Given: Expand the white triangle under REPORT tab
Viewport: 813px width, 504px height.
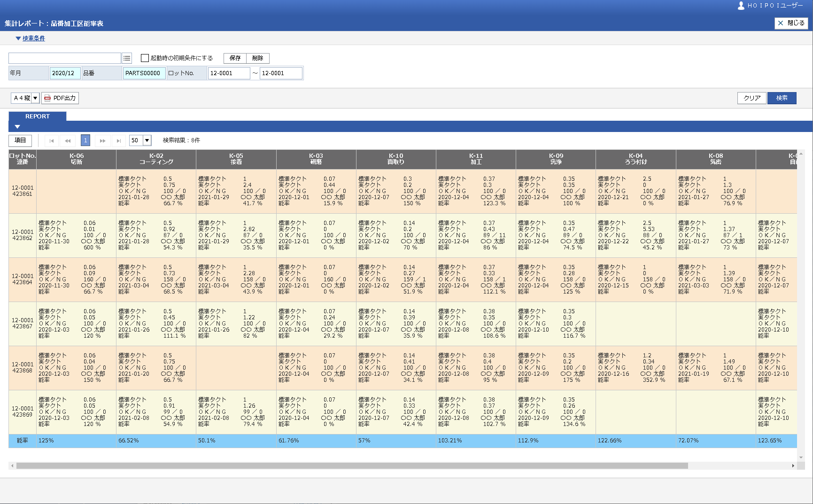Looking at the screenshot, I should point(17,127).
